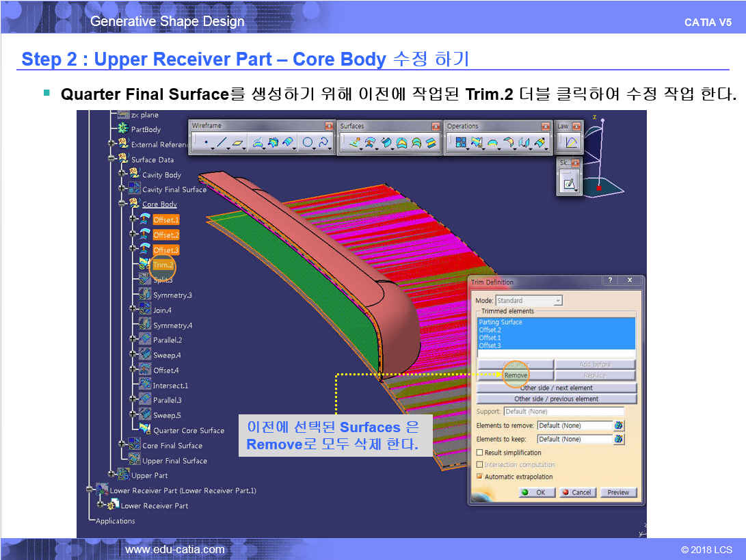Open the Law toolbar graph icon
The image size is (746, 560).
(x=571, y=144)
